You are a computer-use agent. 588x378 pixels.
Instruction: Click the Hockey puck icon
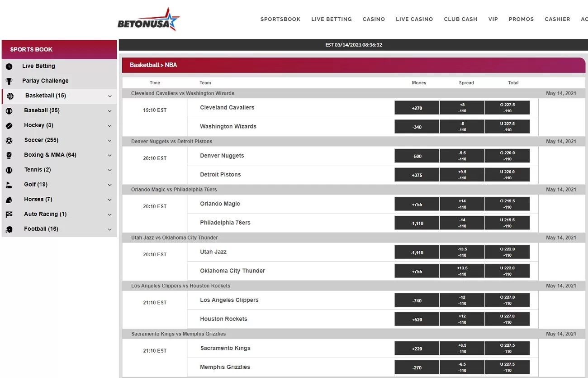point(9,126)
